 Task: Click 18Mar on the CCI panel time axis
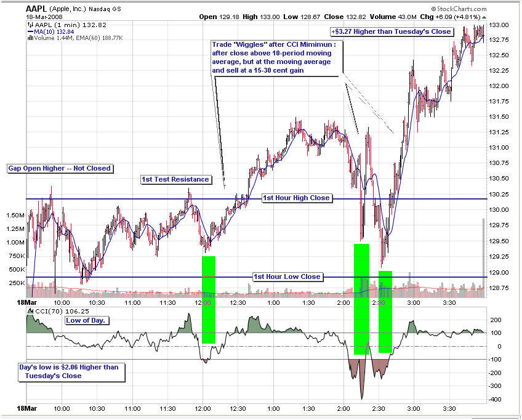[x=27, y=408]
